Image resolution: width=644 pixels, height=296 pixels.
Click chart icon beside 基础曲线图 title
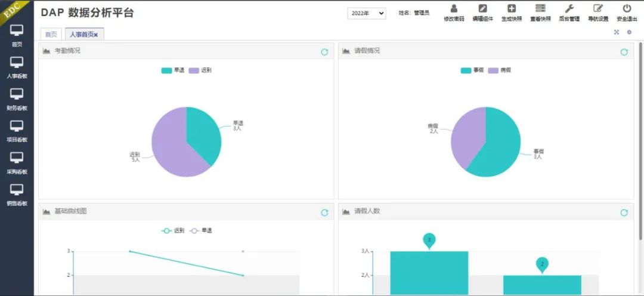tap(47, 211)
